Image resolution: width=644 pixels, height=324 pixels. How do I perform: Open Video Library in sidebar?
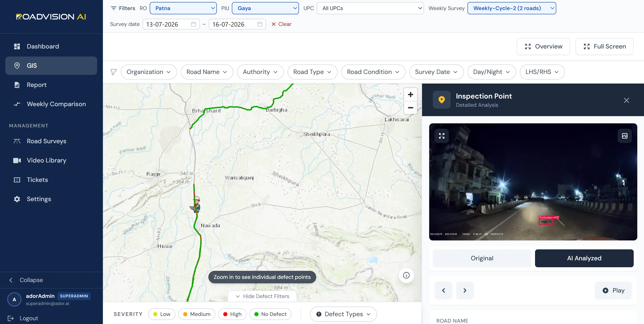click(51, 160)
